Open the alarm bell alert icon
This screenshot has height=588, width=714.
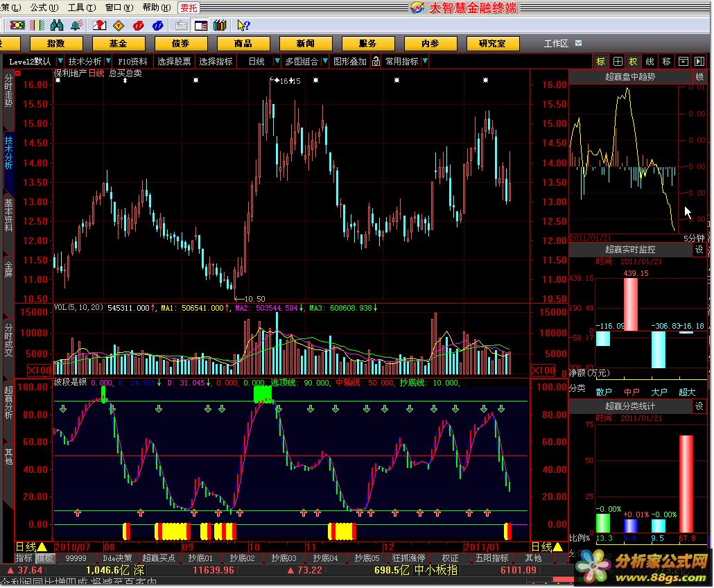tap(76, 26)
